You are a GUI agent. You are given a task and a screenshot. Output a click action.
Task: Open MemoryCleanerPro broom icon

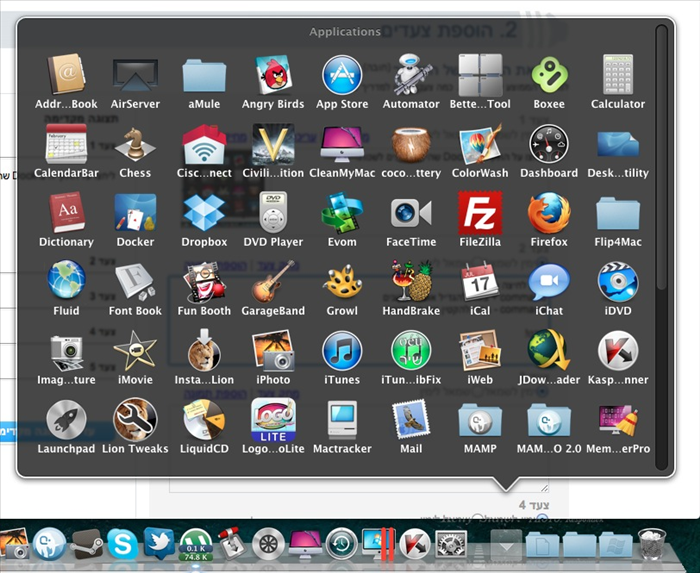pyautogui.click(x=618, y=420)
